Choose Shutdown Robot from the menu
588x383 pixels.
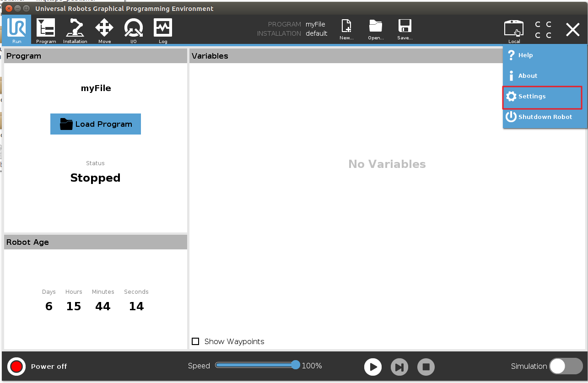(x=545, y=117)
